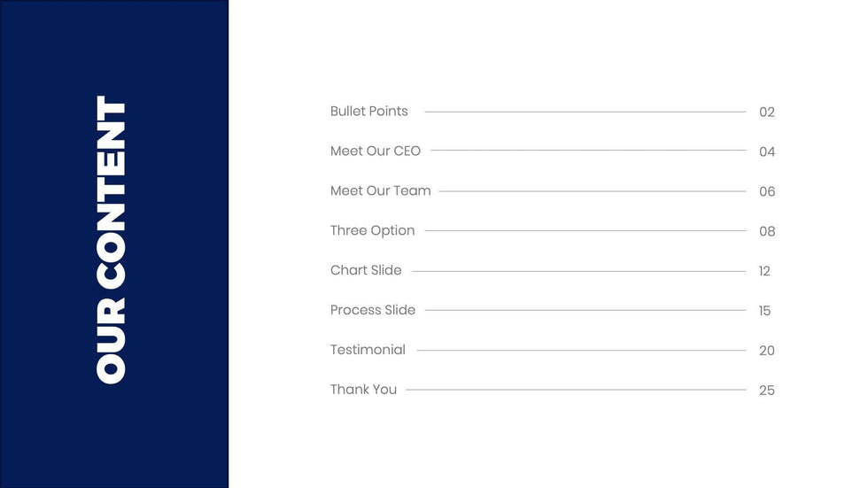Select page number 15
Viewport: 868px width, 488px height.
click(764, 311)
